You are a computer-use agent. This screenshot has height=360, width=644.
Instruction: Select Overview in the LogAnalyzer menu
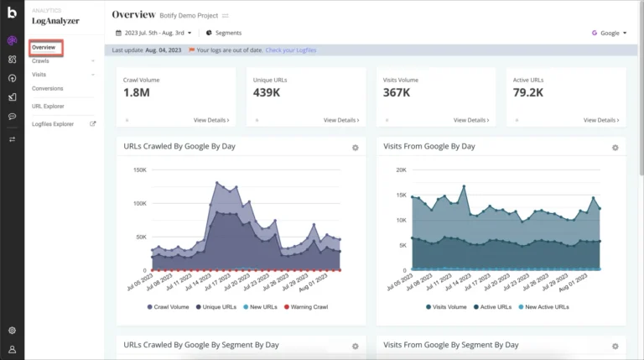45,48
